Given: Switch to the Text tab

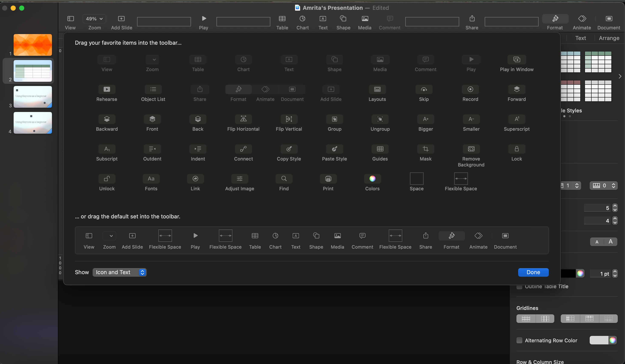Looking at the screenshot, I should (x=580, y=38).
